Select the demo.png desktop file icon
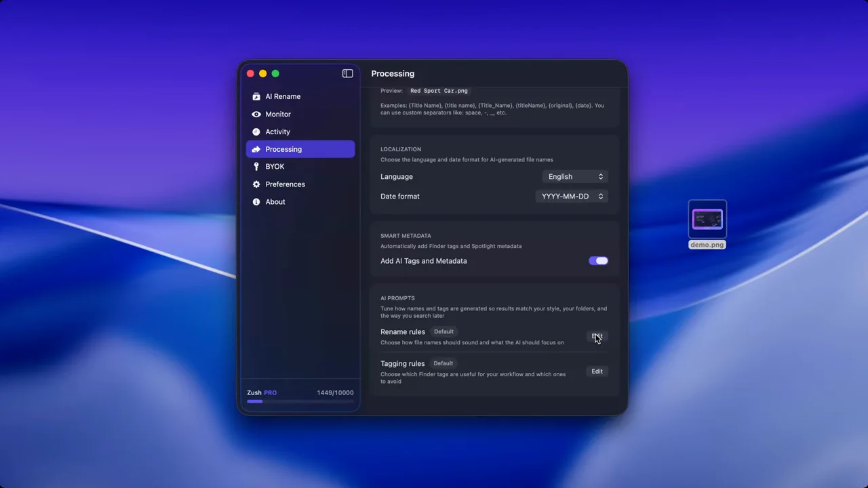868x488 pixels. tap(707, 219)
